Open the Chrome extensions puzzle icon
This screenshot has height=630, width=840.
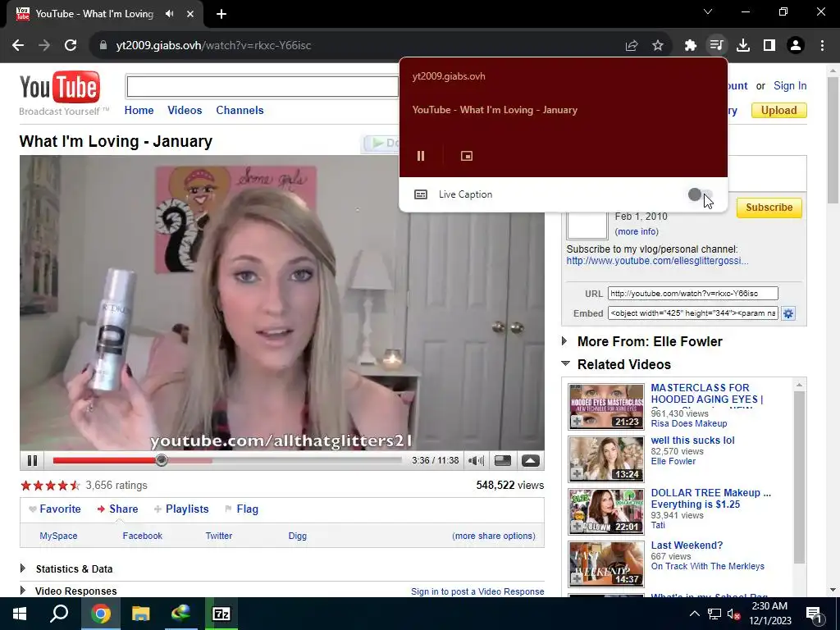point(690,46)
